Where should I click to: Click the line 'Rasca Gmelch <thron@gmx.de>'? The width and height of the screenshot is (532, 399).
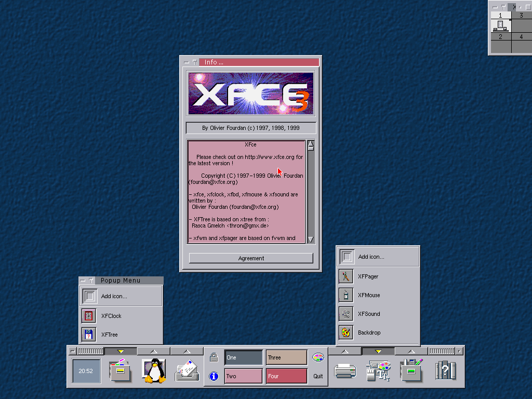[230, 225]
